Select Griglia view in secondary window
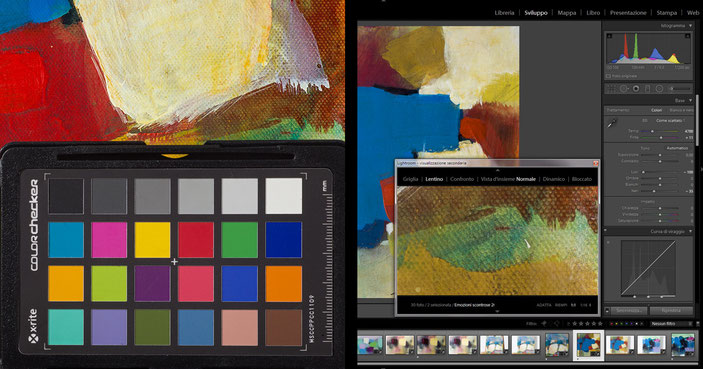This screenshot has height=369, width=703. click(410, 179)
